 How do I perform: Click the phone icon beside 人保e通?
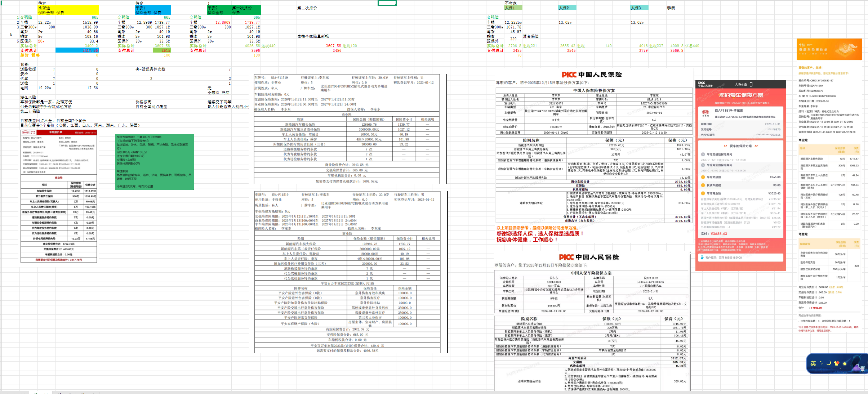[x=751, y=84]
